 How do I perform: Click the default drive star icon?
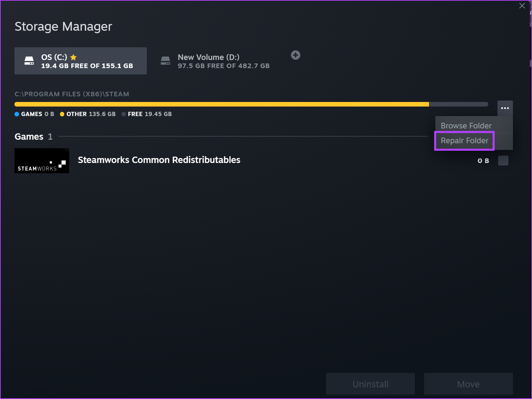tap(73, 57)
